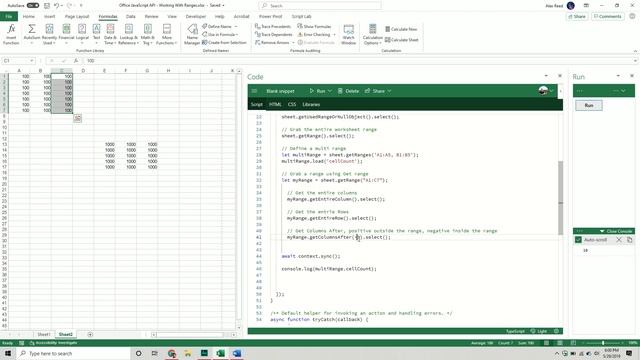Click Calculate Now
The image size is (640, 360).
pyautogui.click(x=401, y=29)
